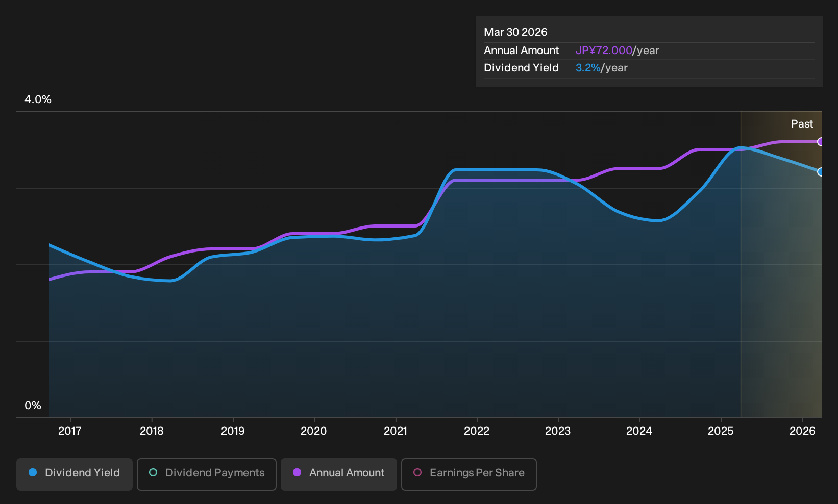Click the Past label in shaded region
838x504 pixels.
click(x=802, y=124)
